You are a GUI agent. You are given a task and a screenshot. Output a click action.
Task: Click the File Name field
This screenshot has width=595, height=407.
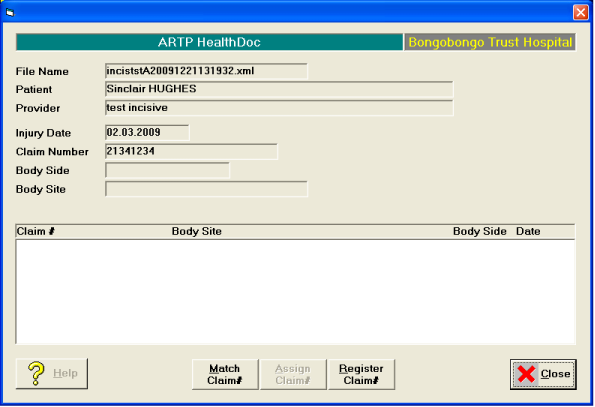(x=206, y=71)
